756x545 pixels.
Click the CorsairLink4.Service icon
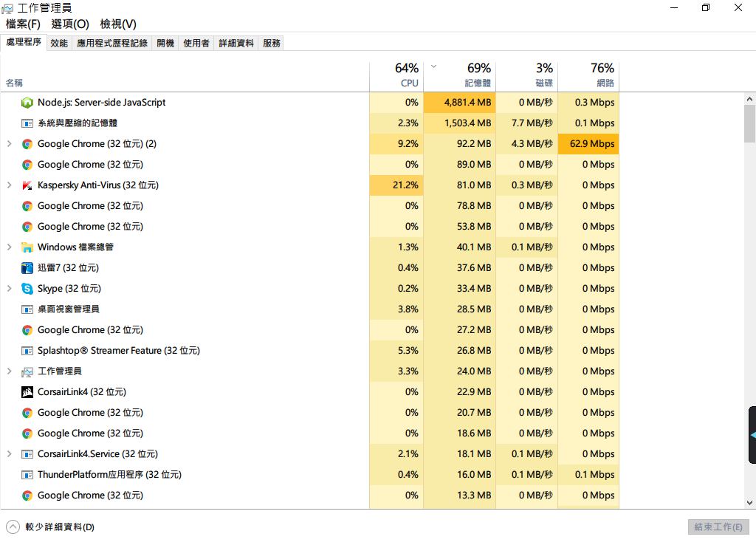click(27, 454)
